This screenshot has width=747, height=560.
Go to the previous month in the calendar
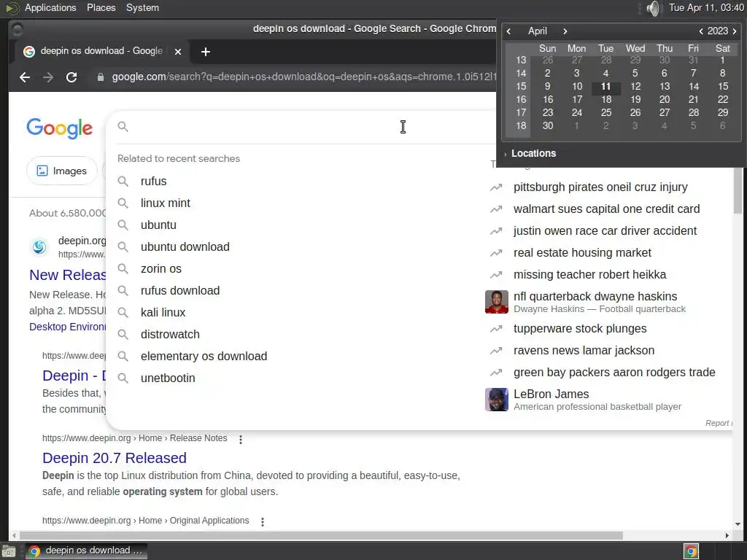[x=508, y=31]
